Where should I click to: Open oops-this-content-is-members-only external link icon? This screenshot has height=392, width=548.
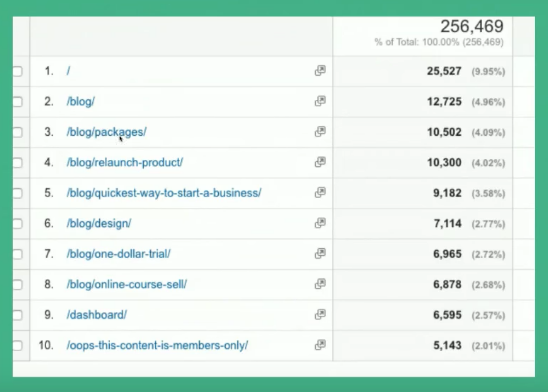click(320, 345)
